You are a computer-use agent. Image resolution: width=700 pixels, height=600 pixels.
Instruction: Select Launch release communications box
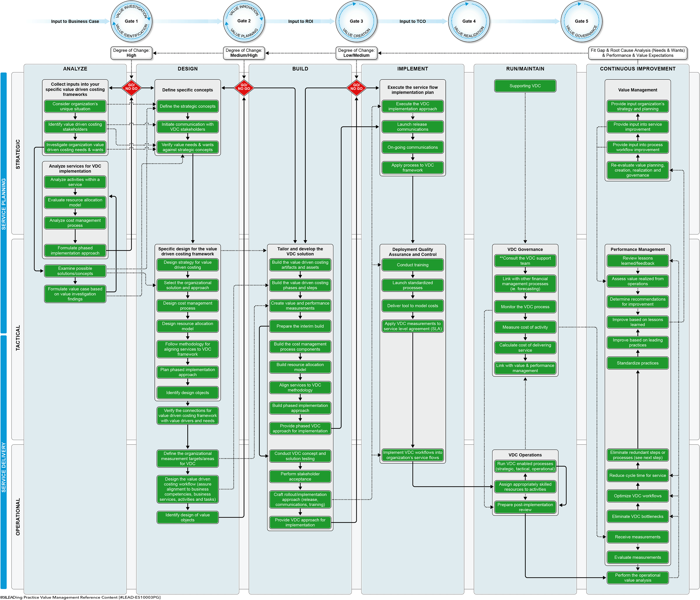[x=413, y=127]
